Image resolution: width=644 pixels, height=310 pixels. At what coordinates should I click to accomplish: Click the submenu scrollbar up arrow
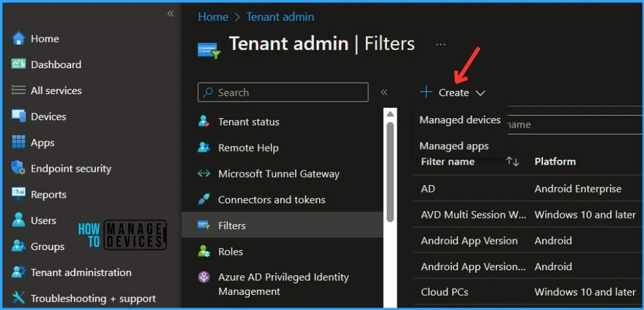(x=390, y=114)
